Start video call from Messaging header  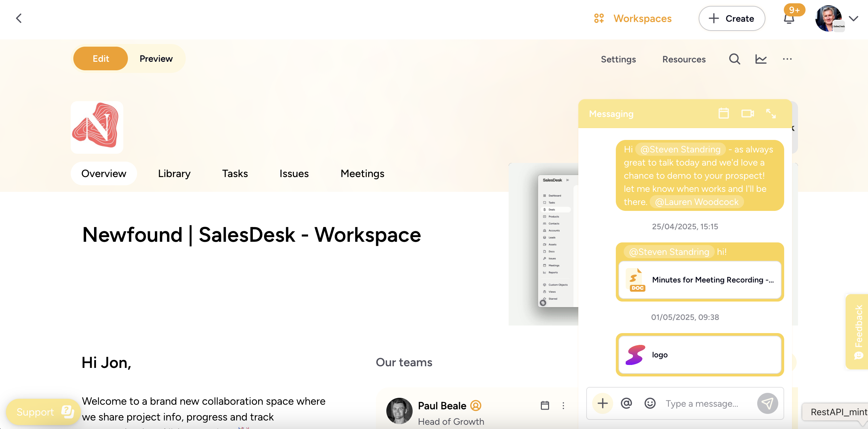[747, 113]
